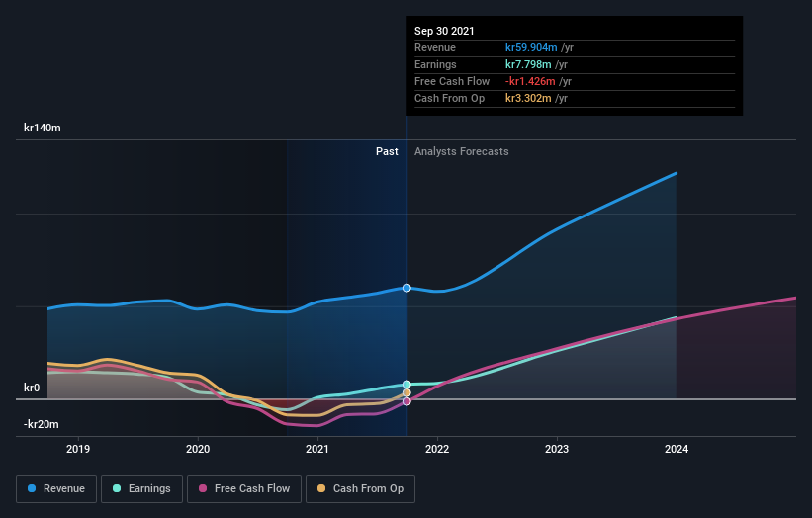
Task: Click the 2021 x-axis label
Action: click(317, 449)
